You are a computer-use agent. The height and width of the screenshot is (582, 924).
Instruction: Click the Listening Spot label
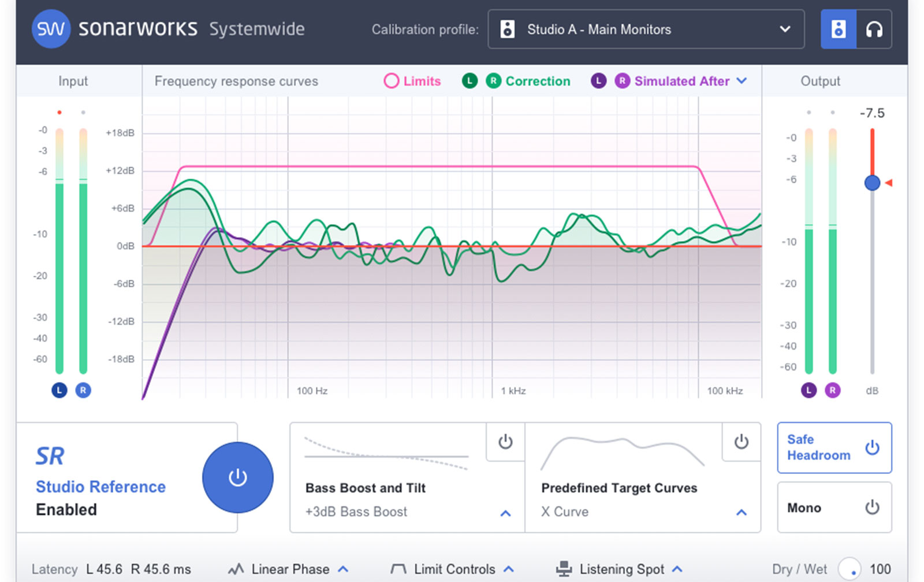pyautogui.click(x=622, y=569)
